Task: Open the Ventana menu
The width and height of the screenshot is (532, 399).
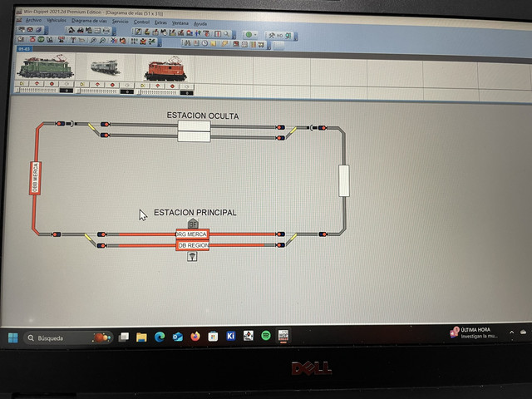Action: tap(180, 23)
